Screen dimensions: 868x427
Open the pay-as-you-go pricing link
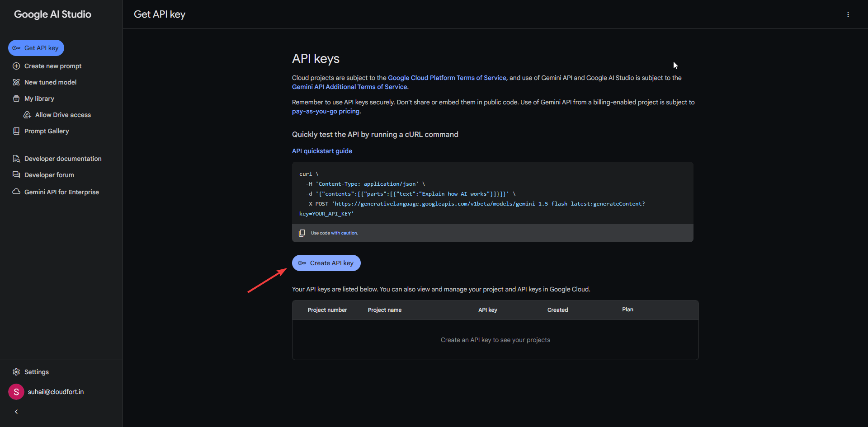(x=325, y=111)
